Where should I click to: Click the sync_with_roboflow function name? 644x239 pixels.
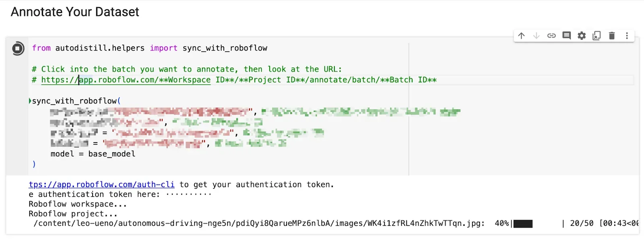[74, 100]
